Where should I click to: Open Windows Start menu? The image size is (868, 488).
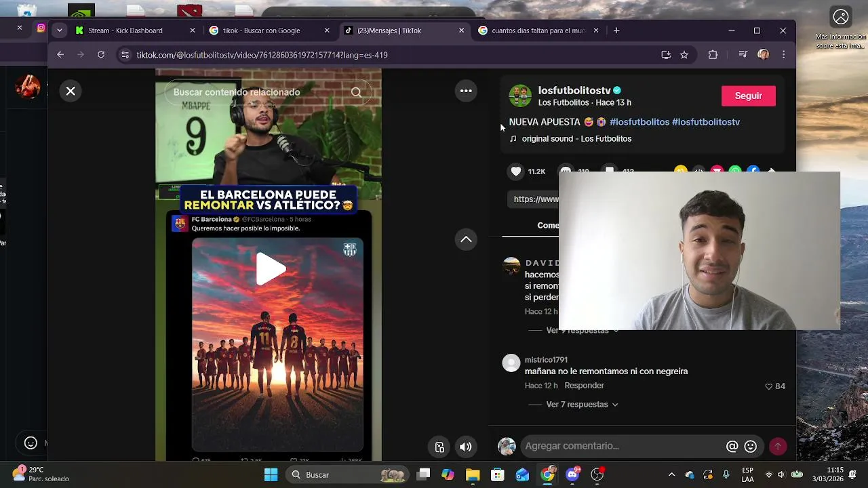pos(271,475)
